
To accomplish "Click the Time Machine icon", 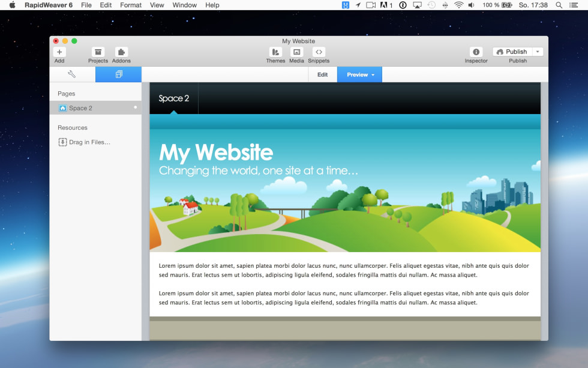I will (431, 5).
